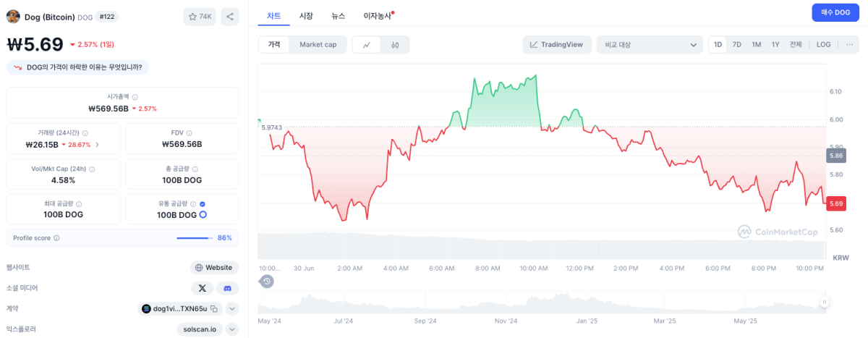Open the Website link button

(214, 267)
